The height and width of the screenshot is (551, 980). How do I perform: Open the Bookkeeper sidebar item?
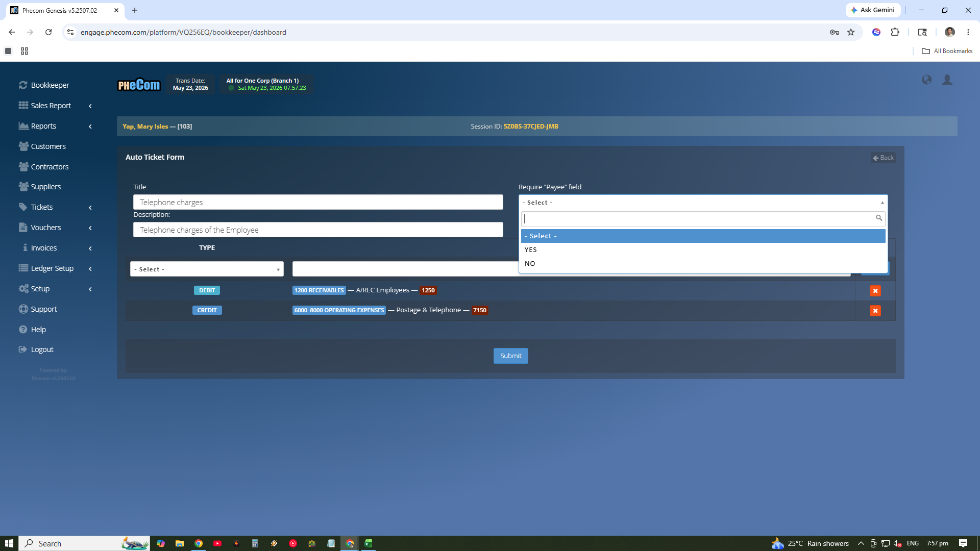click(50, 85)
